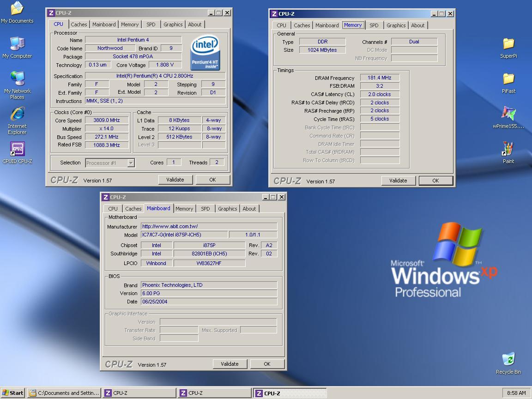Screen dimensions: 532x399
Task: Click the Bus Speed 272.1 MHz value
Action: (x=107, y=137)
